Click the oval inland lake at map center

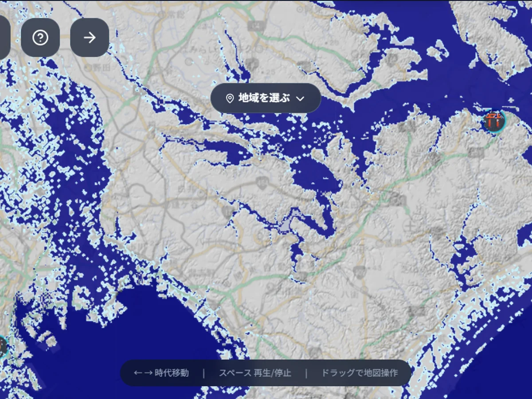(315, 173)
